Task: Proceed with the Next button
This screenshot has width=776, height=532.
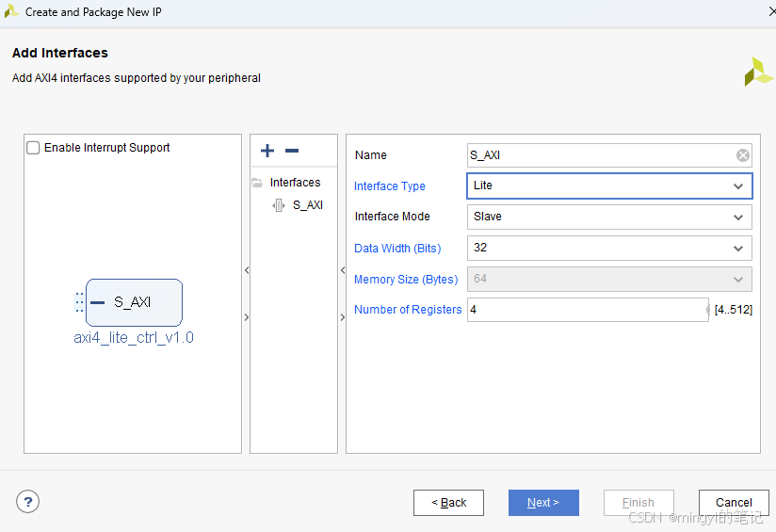Action: (x=543, y=503)
